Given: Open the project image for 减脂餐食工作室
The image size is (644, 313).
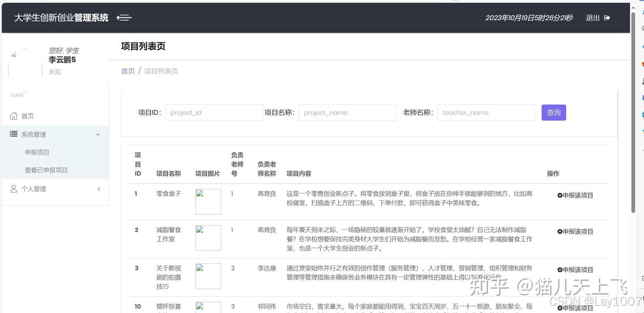Looking at the screenshot, I should point(208,238).
